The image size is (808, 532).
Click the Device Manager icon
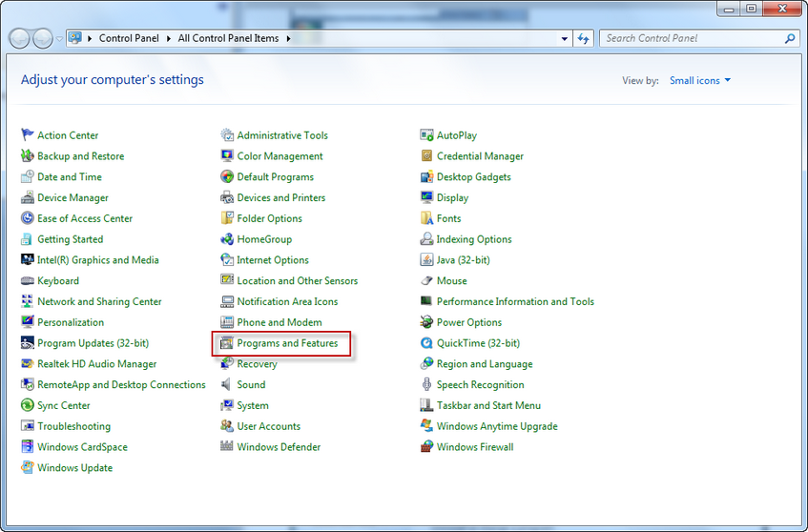click(x=28, y=197)
